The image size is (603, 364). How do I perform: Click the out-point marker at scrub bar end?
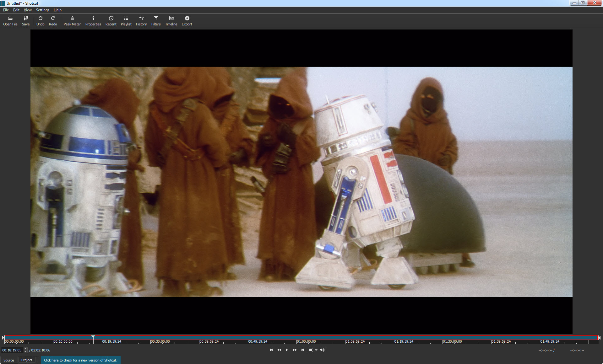click(599, 338)
